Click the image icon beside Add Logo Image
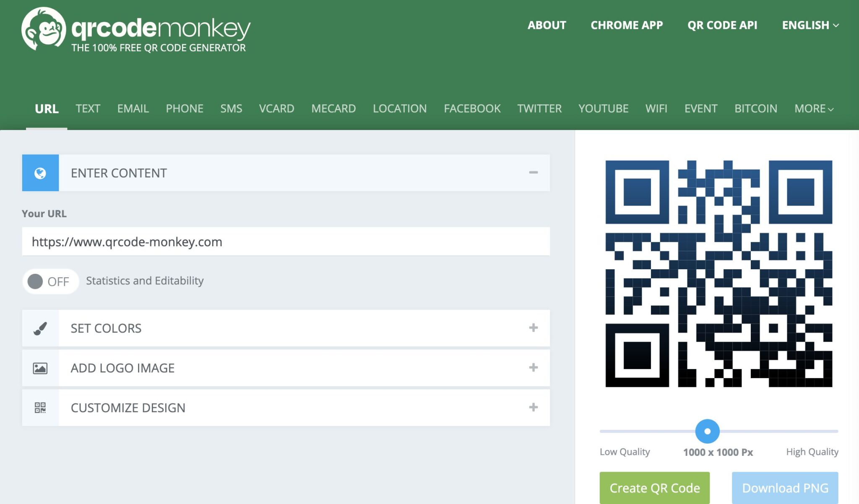 tap(40, 368)
